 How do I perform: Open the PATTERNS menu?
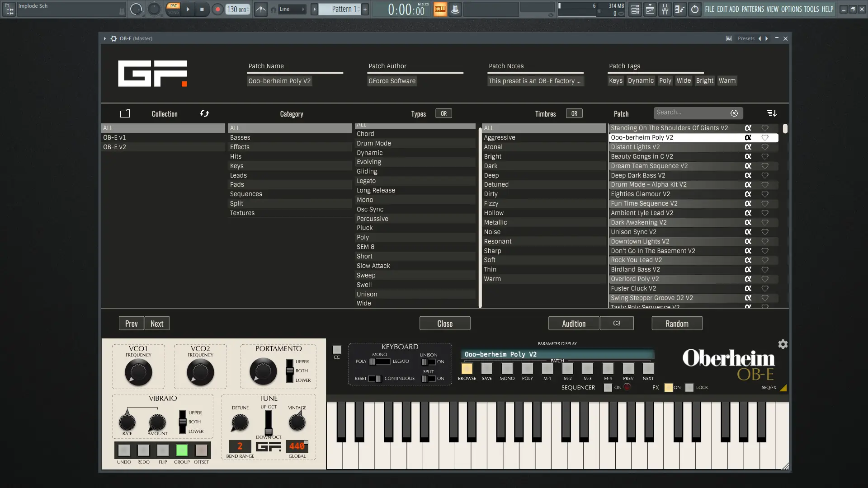[753, 9]
